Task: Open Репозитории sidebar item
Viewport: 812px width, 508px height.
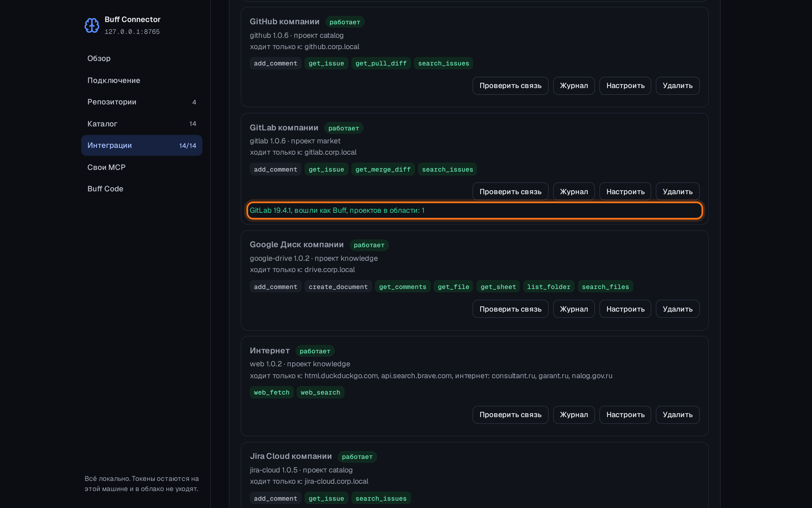Action: (142, 102)
